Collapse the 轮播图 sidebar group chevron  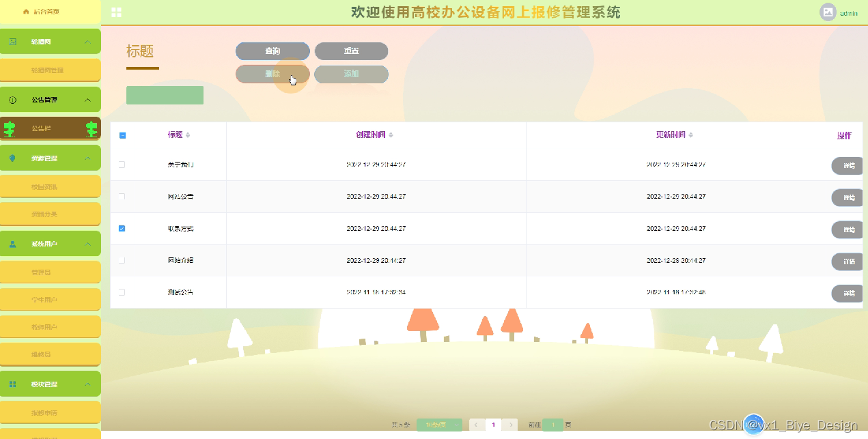[x=87, y=42]
